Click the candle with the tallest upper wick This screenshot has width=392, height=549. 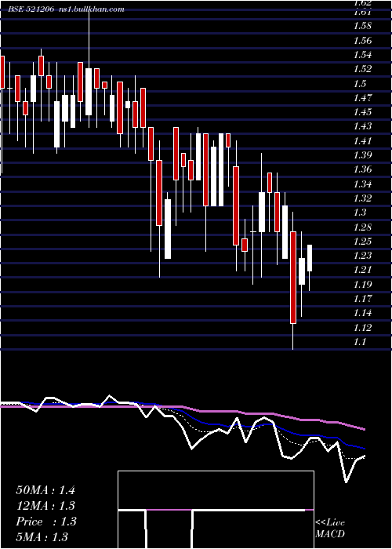point(89,92)
